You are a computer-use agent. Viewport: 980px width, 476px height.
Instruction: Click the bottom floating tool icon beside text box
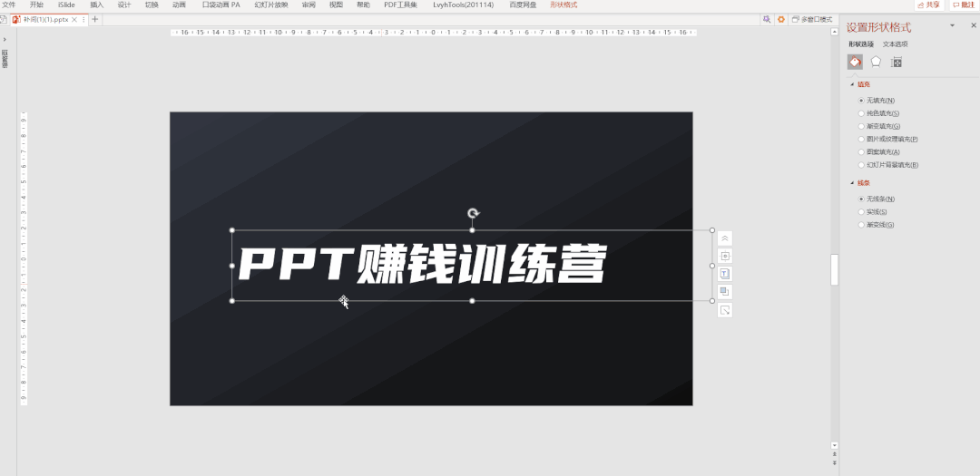pos(725,310)
